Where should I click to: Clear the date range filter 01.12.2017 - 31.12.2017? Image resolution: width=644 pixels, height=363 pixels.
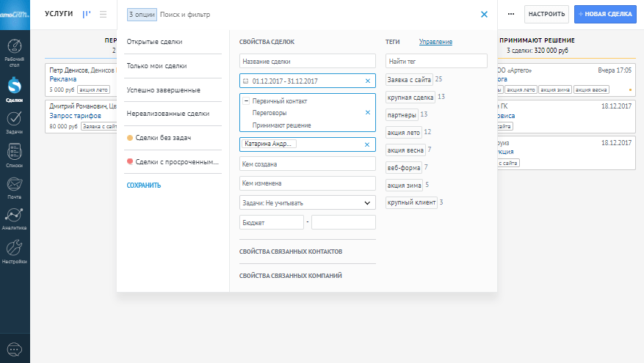(x=367, y=81)
